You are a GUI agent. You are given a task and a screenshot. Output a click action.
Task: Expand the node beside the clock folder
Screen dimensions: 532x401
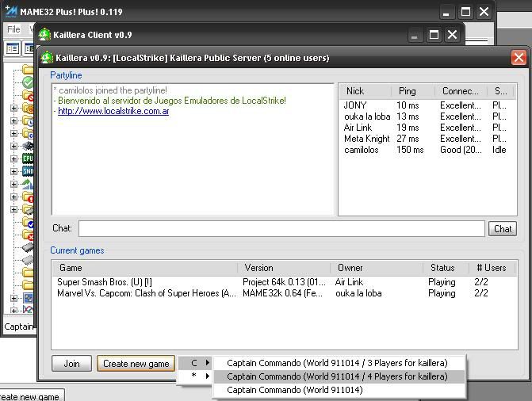(x=13, y=120)
